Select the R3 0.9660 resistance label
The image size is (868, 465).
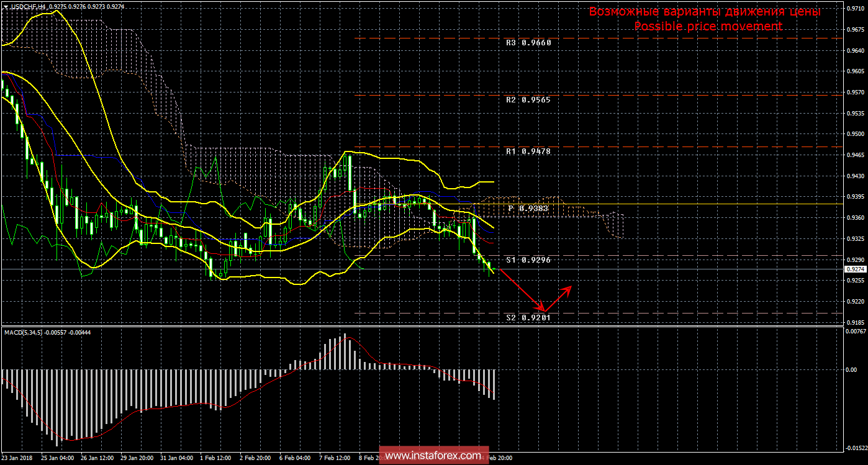coord(528,43)
